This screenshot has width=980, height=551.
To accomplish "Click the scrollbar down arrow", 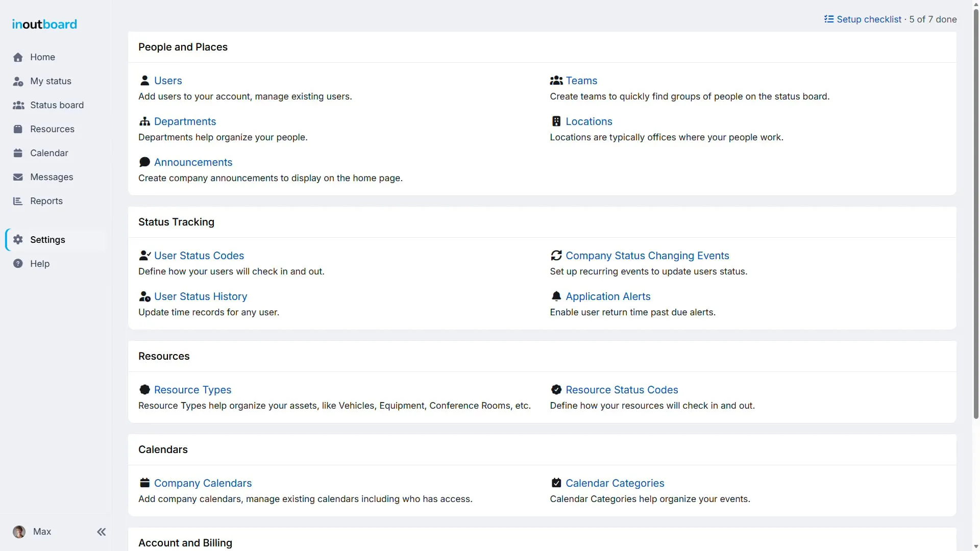I will pos(976,546).
